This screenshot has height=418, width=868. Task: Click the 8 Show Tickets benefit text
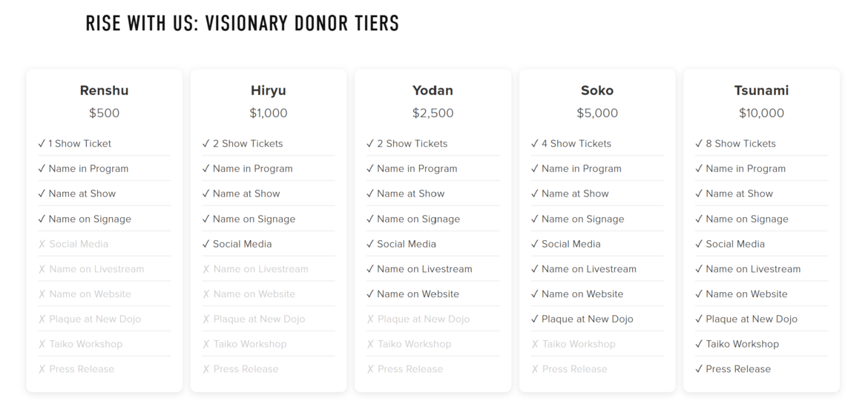740,144
